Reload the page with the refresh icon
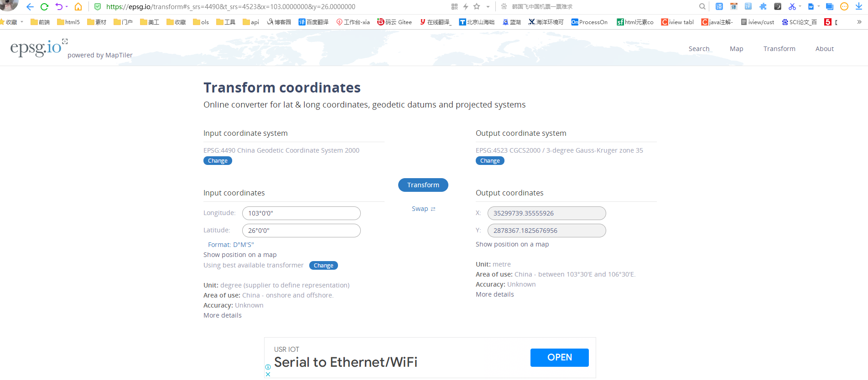 44,7
